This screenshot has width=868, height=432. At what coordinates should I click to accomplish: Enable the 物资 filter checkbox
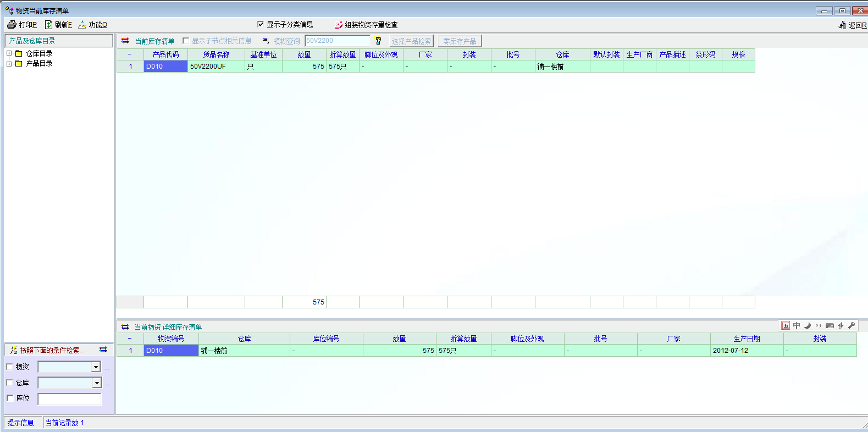pyautogui.click(x=9, y=367)
